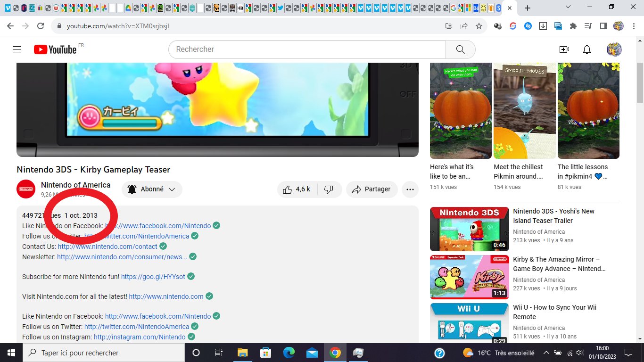
Task: Click the Partager share button
Action: pyautogui.click(x=372, y=189)
